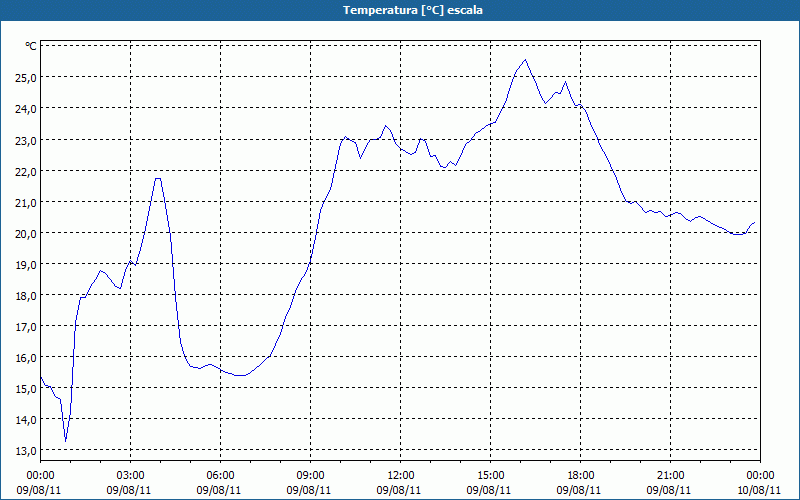Click the 09/08/11 date under 03:00
The height and width of the screenshot is (500, 800).
coord(131,490)
